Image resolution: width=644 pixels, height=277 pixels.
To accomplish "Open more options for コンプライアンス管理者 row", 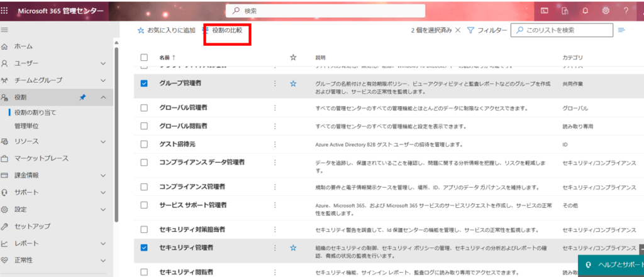I will (x=275, y=187).
